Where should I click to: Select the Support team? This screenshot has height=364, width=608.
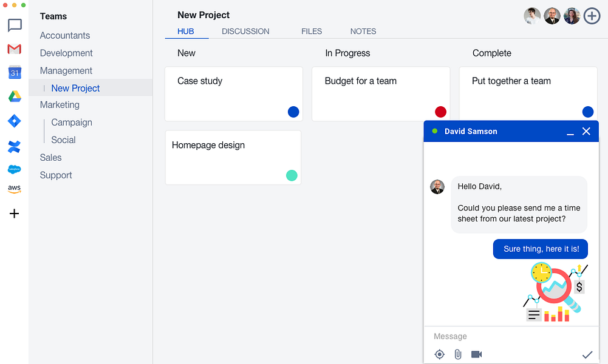point(56,175)
